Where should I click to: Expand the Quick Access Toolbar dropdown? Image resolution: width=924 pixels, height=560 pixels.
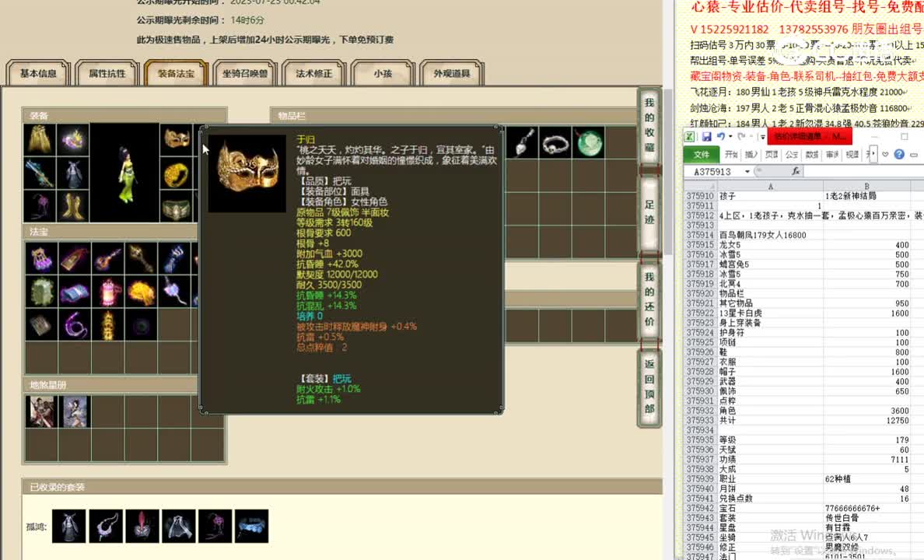(x=761, y=136)
